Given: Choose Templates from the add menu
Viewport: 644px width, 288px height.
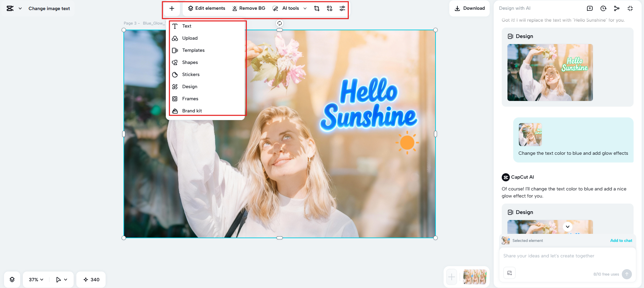Looking at the screenshot, I should click(193, 50).
